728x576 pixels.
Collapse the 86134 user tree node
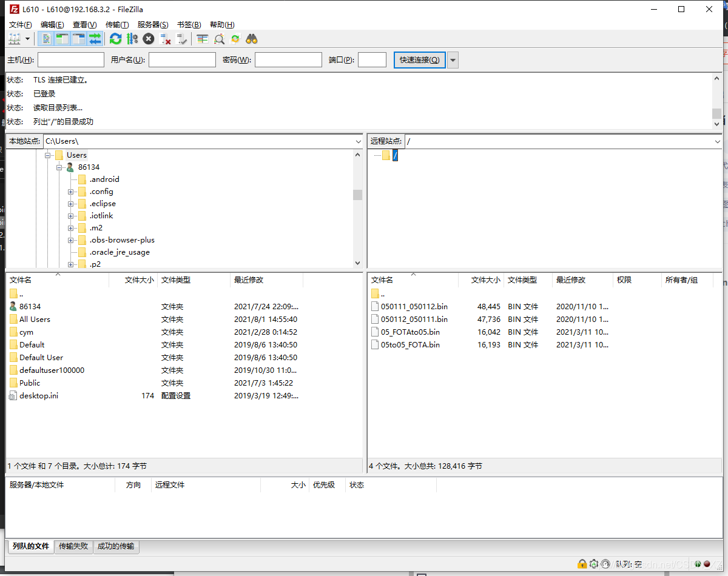(x=59, y=167)
